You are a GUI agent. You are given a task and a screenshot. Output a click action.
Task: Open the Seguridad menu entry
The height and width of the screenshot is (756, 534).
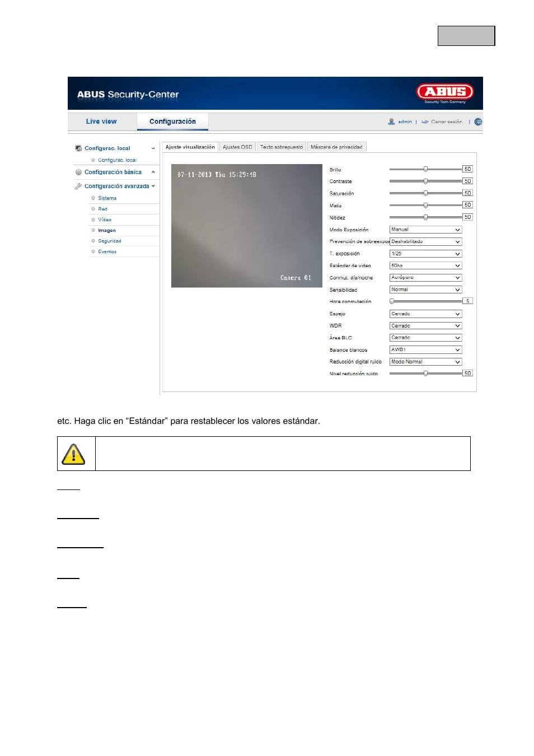[x=110, y=241]
